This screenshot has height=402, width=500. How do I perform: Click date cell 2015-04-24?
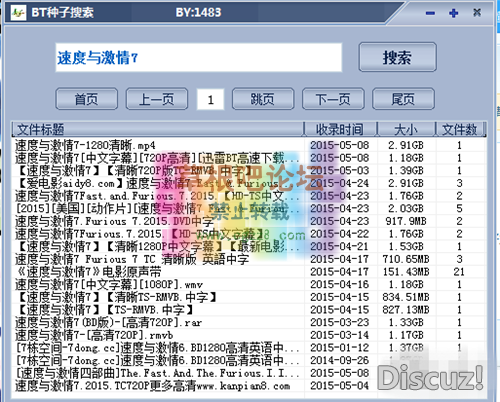340,183
